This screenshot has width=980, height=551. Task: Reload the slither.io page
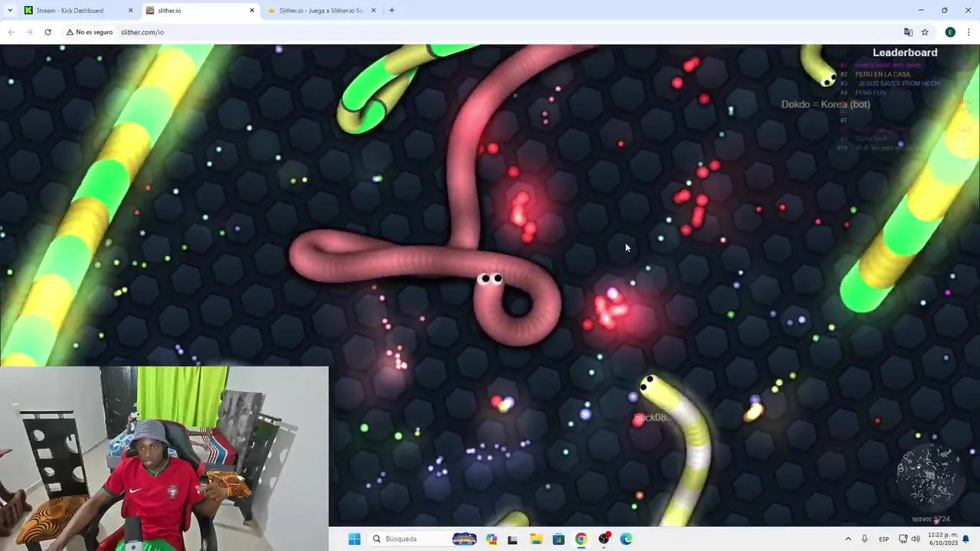(x=47, y=32)
